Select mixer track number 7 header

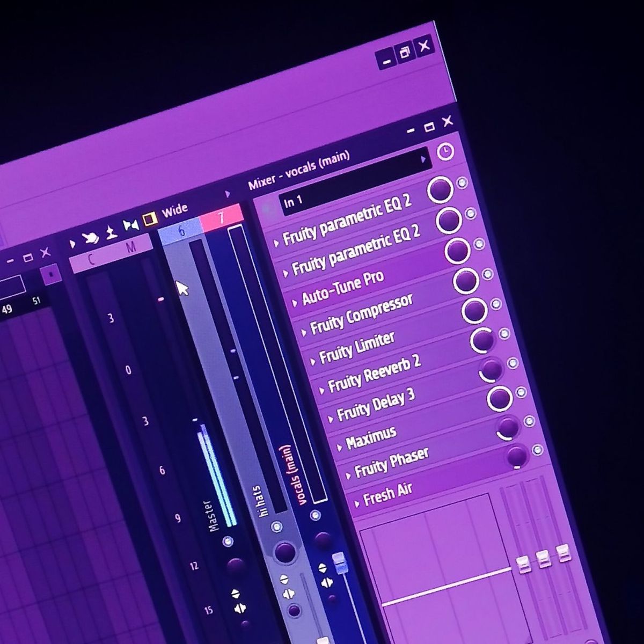coord(221,217)
